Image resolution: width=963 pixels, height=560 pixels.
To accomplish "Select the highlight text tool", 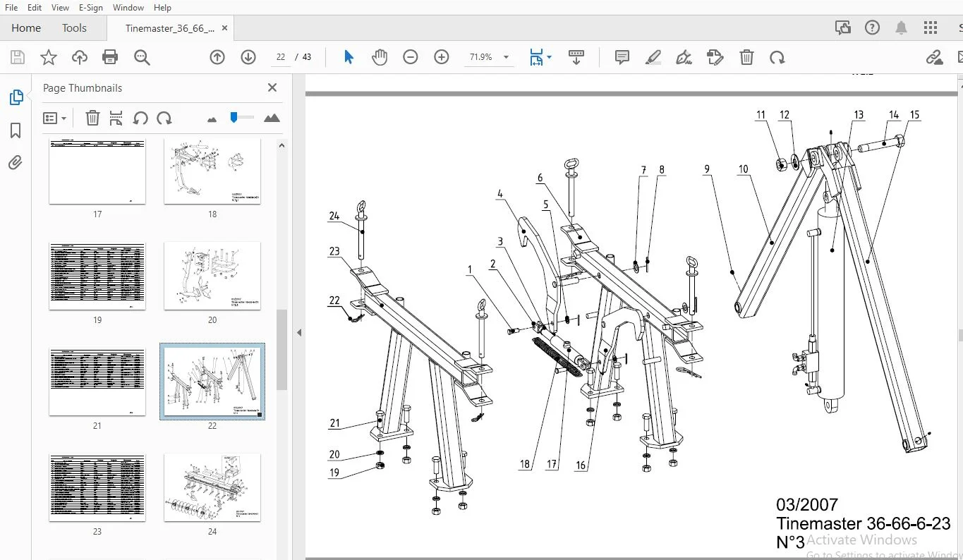I will (x=653, y=57).
